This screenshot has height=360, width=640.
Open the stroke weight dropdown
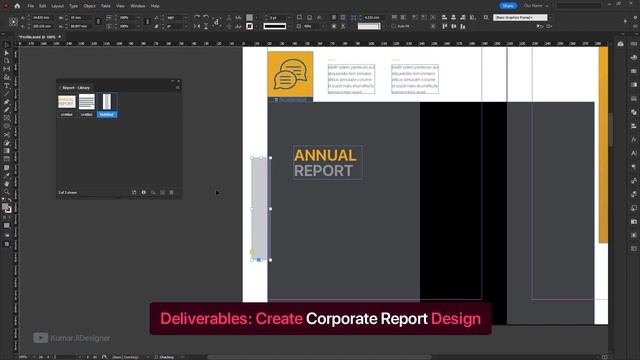click(x=289, y=18)
